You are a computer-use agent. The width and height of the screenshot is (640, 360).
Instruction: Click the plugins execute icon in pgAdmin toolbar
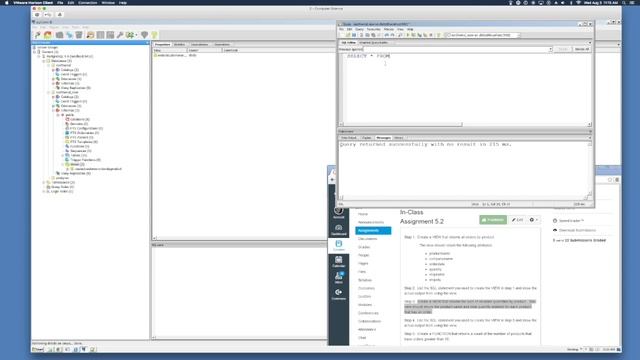pyautogui.click(x=130, y=36)
